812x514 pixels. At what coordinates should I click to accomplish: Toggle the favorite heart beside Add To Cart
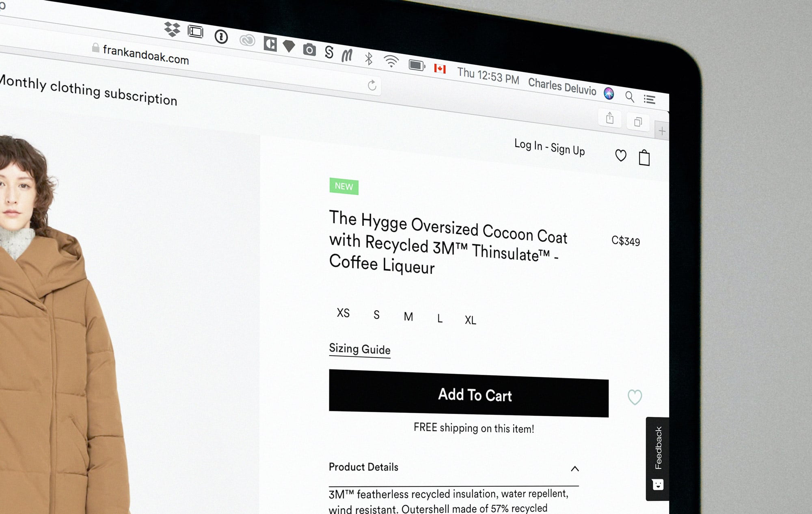[x=635, y=397]
